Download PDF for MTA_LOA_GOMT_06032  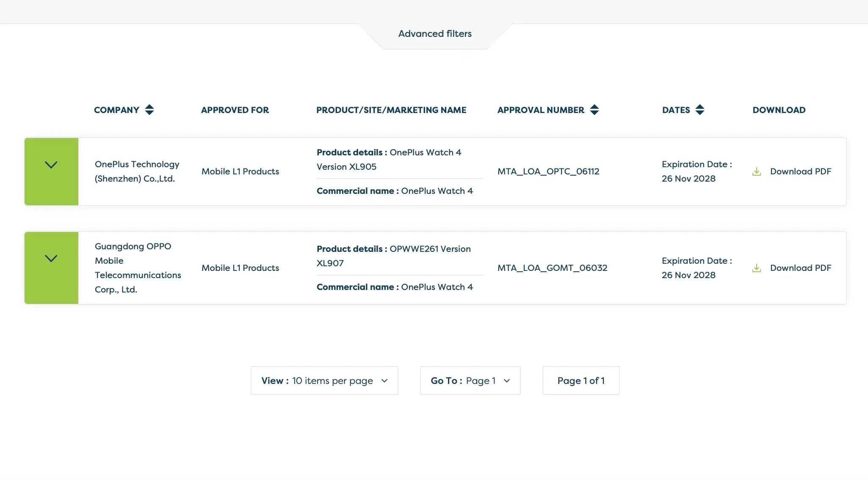(x=800, y=268)
